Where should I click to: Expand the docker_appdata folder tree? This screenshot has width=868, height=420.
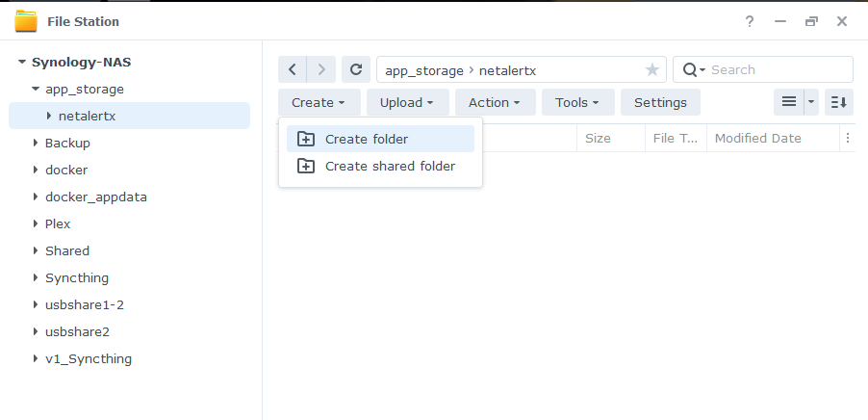point(35,197)
